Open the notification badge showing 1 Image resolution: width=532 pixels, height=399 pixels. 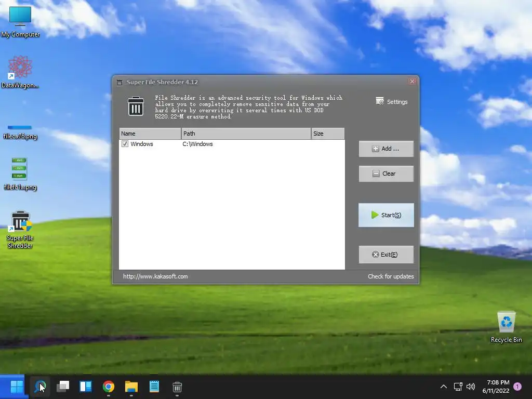pos(517,387)
